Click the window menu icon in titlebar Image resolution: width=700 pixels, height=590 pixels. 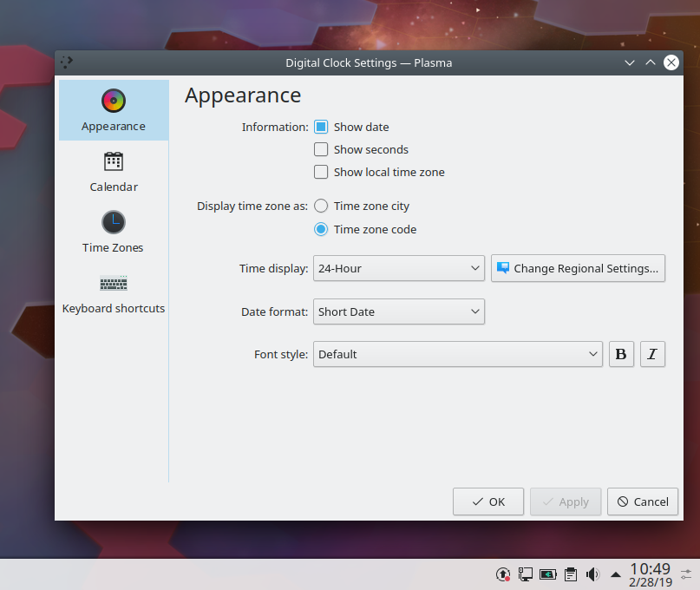pos(67,62)
